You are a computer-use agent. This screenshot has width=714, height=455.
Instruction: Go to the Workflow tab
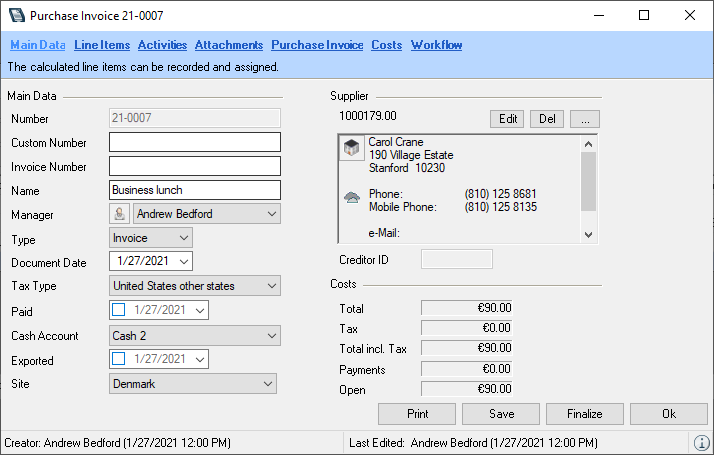(x=436, y=45)
